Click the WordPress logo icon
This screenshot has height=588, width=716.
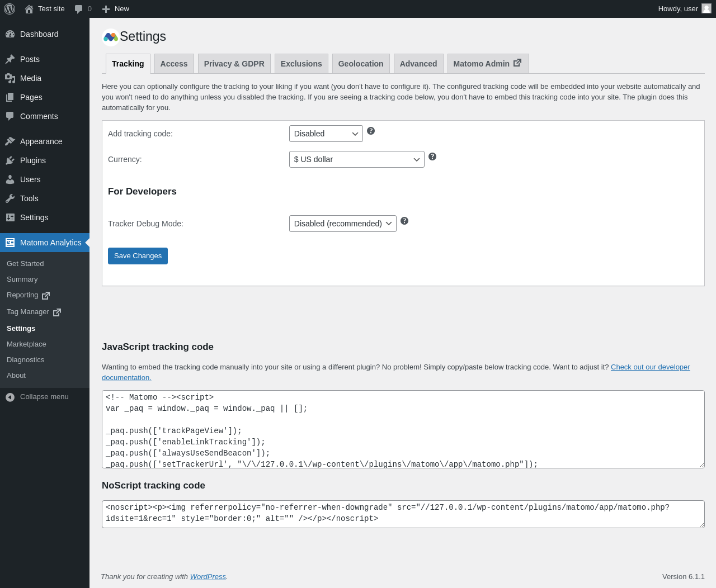tap(10, 9)
